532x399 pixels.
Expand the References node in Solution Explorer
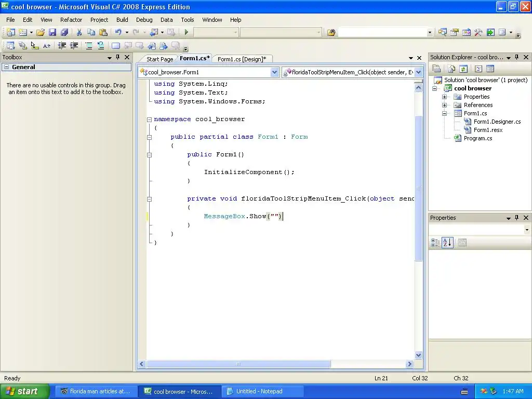coord(445,105)
